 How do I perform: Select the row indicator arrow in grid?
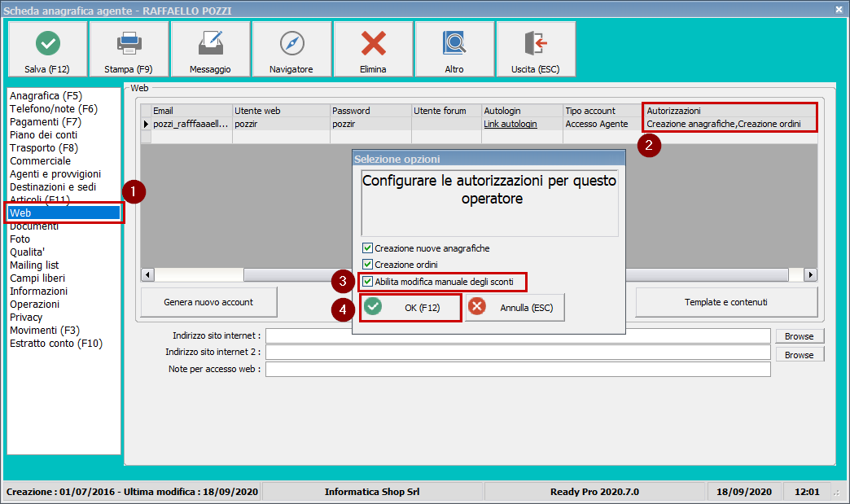pos(147,125)
